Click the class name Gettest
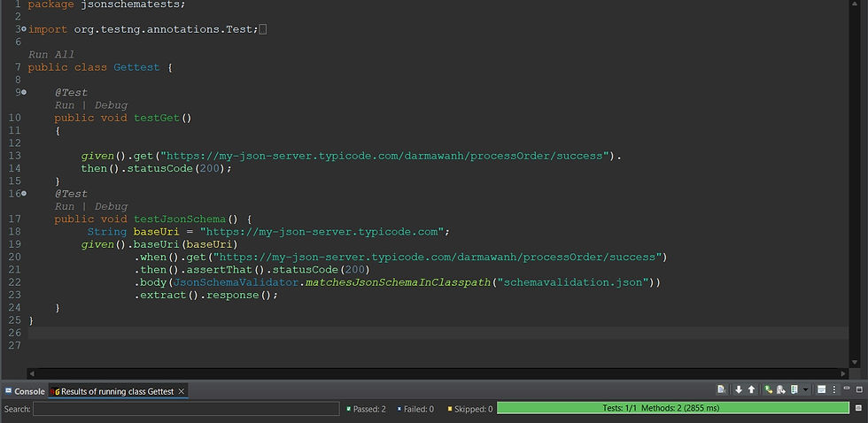The image size is (868, 423). [136, 67]
